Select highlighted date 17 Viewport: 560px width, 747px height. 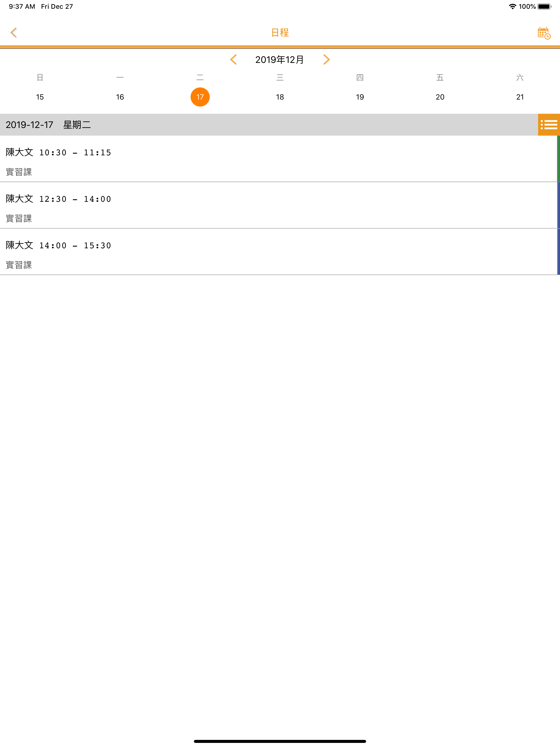(x=200, y=97)
